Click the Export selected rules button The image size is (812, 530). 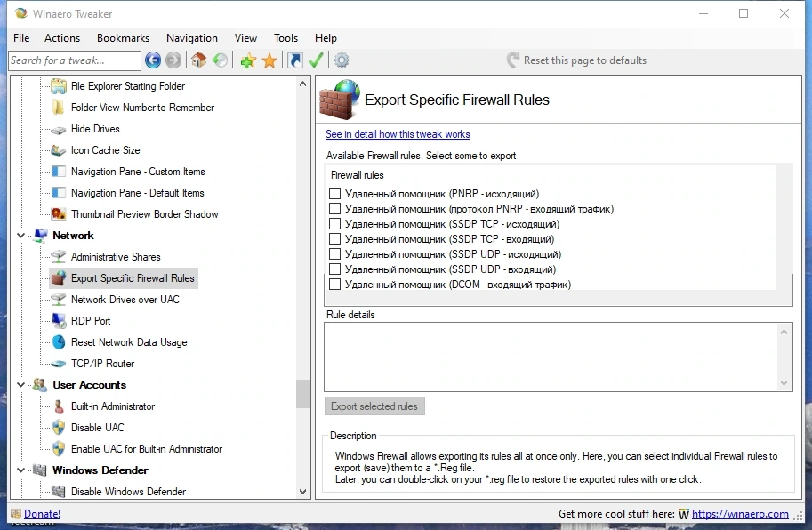coord(374,406)
